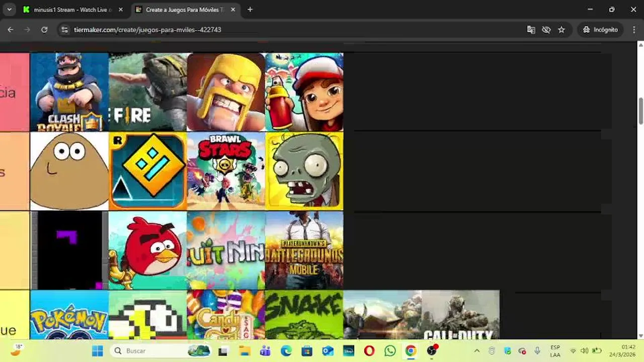Open the weather widget showing 18°
Screen dimensions: 644x362
point(17,350)
